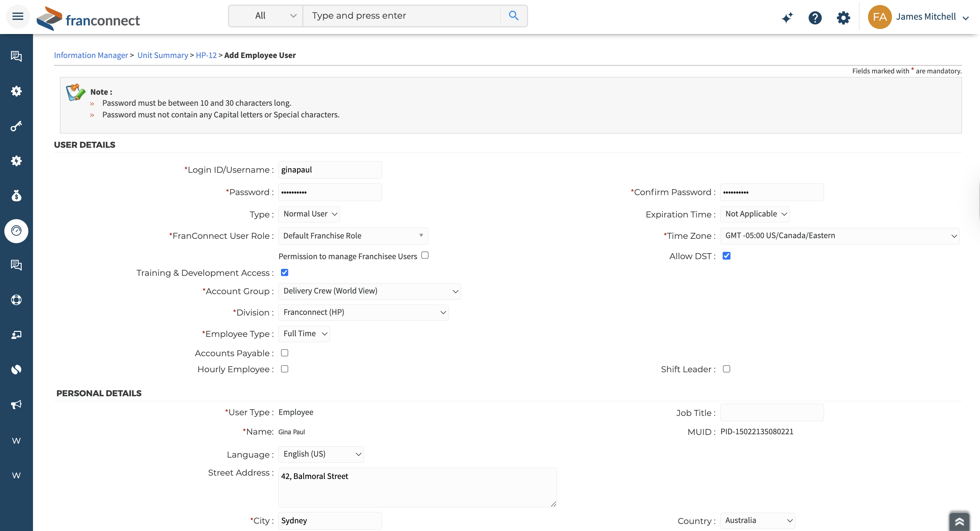Open the Employee Type dropdown
Screen dimensions: 980x531
coord(304,334)
